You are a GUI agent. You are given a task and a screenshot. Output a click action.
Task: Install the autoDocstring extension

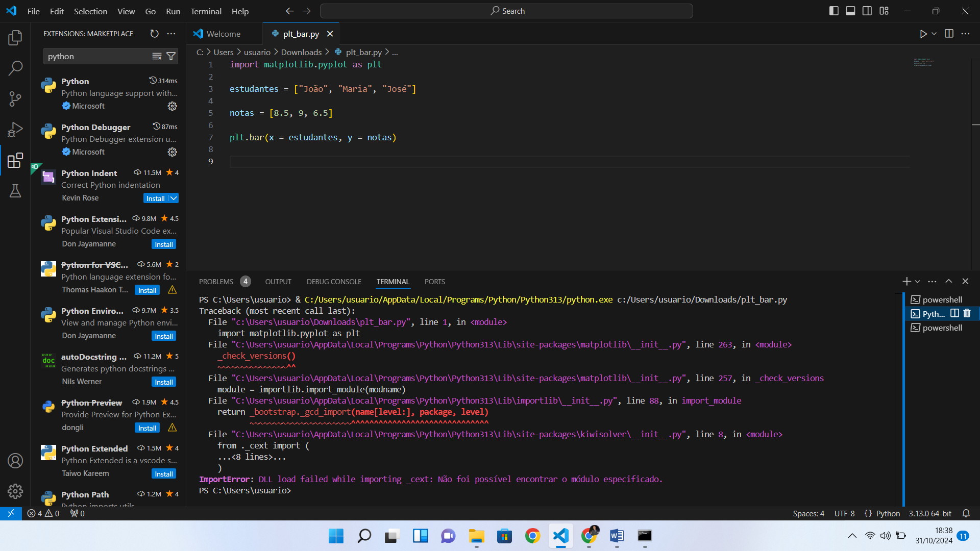click(164, 382)
